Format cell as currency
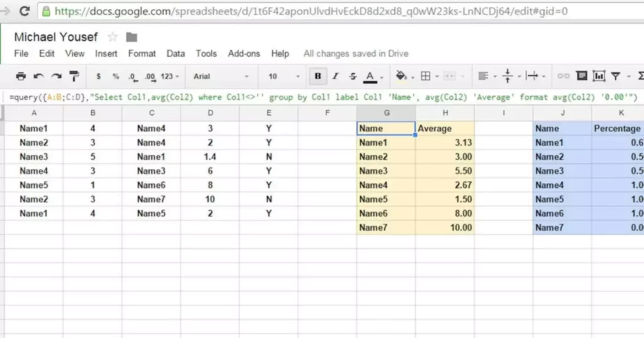 click(x=99, y=76)
